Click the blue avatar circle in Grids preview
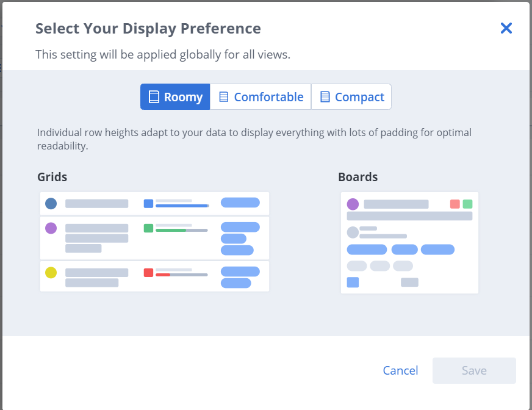This screenshot has height=410, width=532. click(x=51, y=203)
